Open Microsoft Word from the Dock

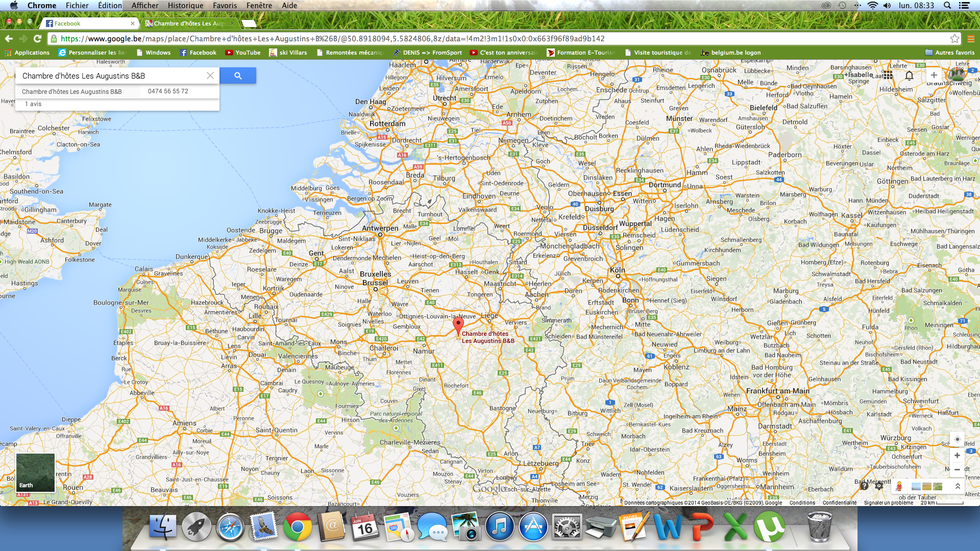pos(668,527)
